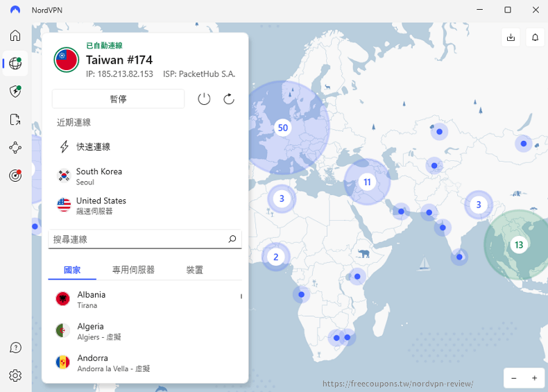
Task: Maximize the NordVPN window
Action: 508,10
